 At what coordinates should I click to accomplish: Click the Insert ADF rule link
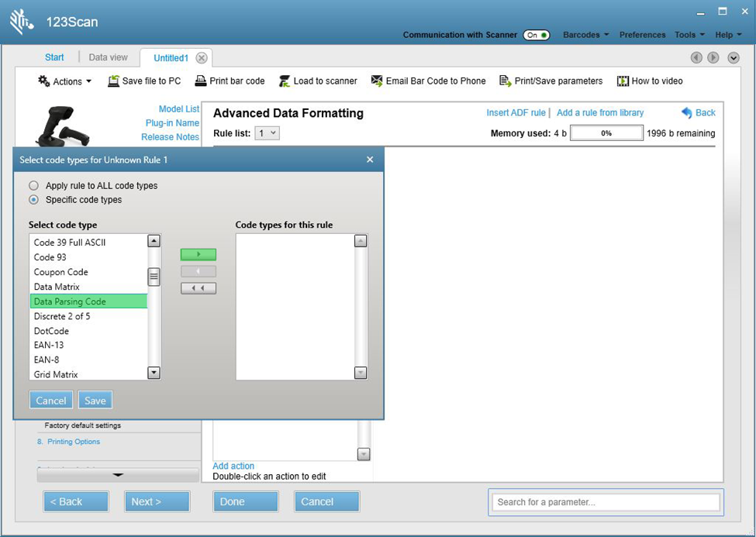pyautogui.click(x=516, y=113)
